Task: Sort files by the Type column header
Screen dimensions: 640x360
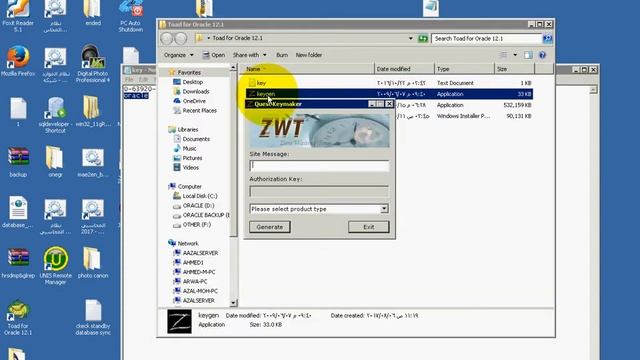Action: click(464, 69)
